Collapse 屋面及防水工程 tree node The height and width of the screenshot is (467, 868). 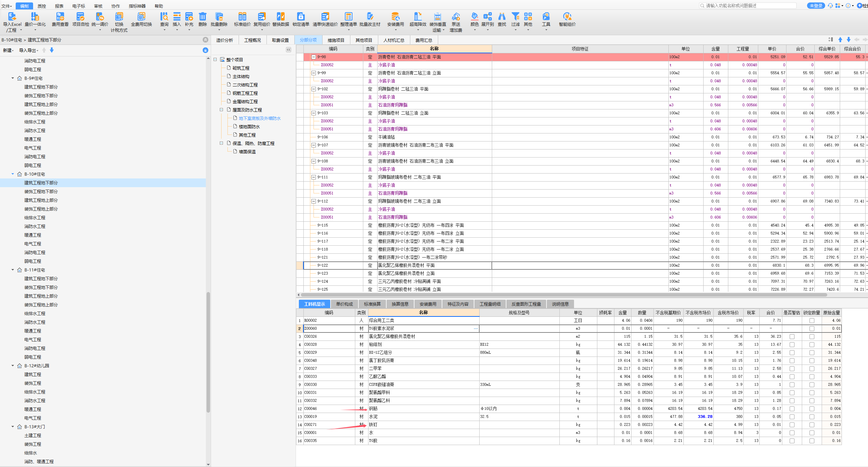point(221,110)
